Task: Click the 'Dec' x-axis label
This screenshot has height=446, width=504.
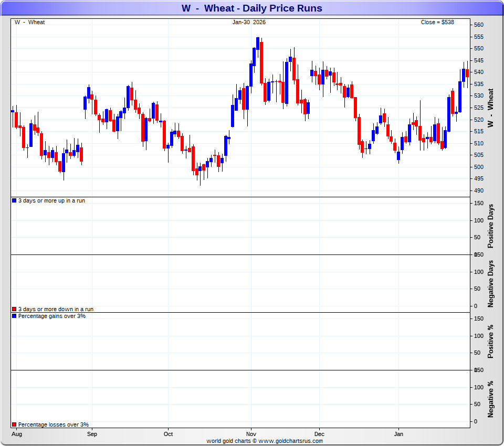Action: click(x=319, y=434)
